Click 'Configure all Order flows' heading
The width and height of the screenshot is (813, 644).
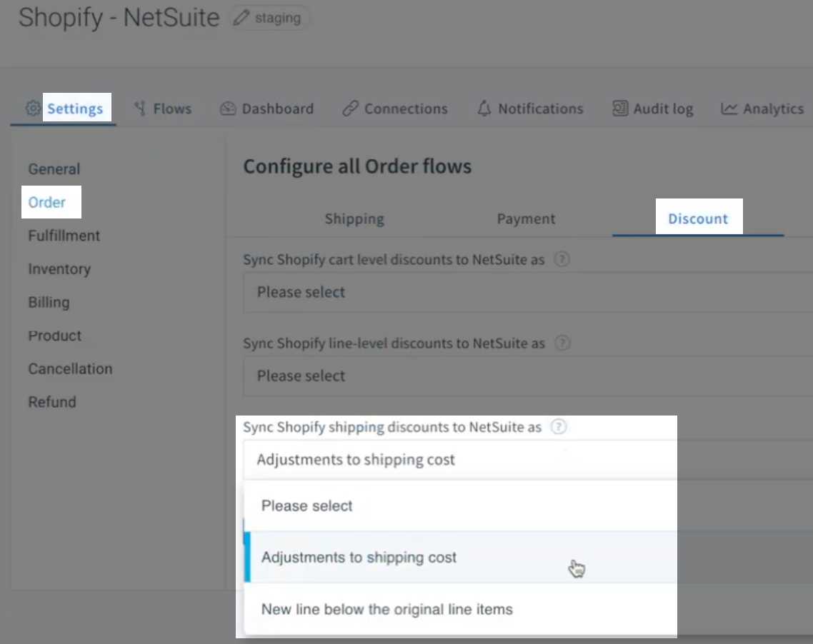click(357, 166)
